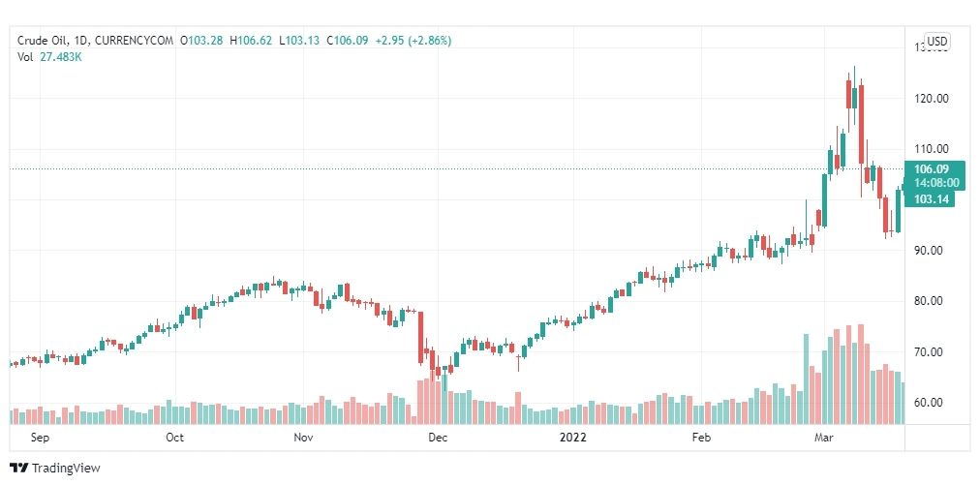This screenshot has height=485, width=980.
Task: Select the change value +2.95 (+2.86%)
Action: coord(413,41)
